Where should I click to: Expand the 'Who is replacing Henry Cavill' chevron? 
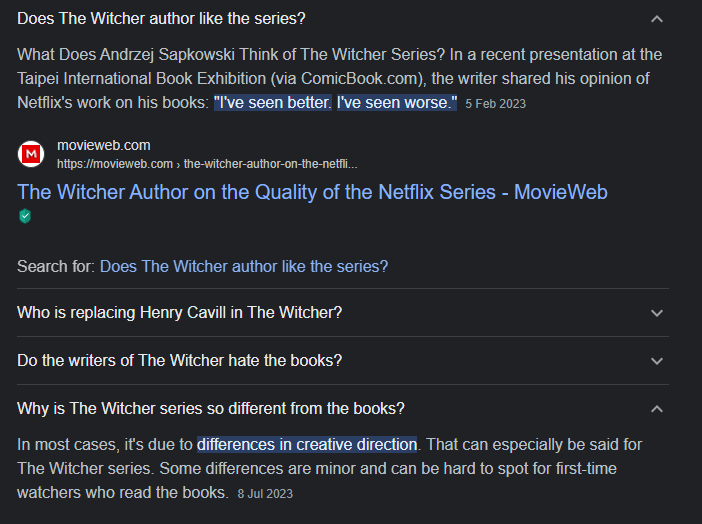[656, 313]
